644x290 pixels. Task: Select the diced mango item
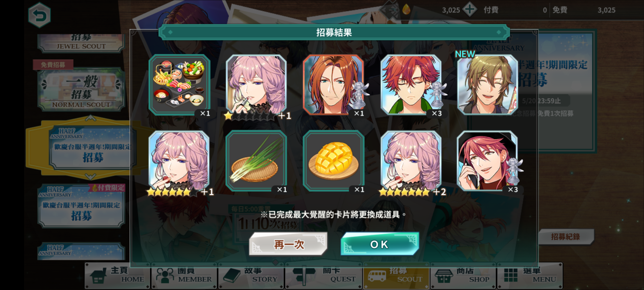coord(334,161)
